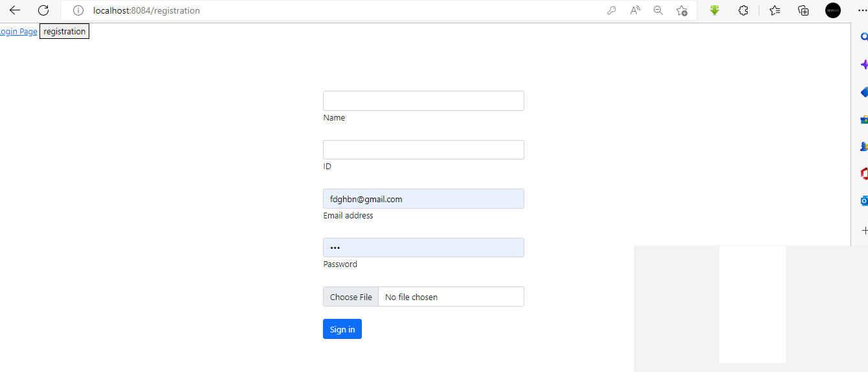Click the zoom out magnifier icon

(658, 10)
